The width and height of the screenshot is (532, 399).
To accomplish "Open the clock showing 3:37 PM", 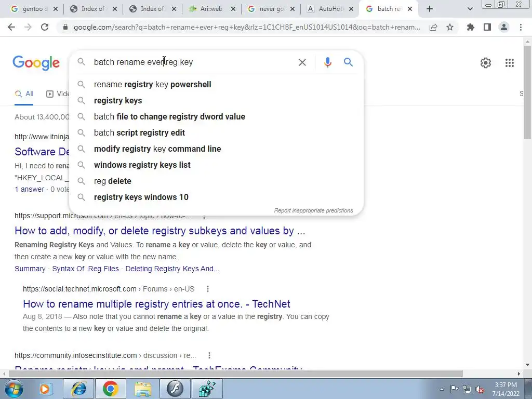I will pos(506,389).
